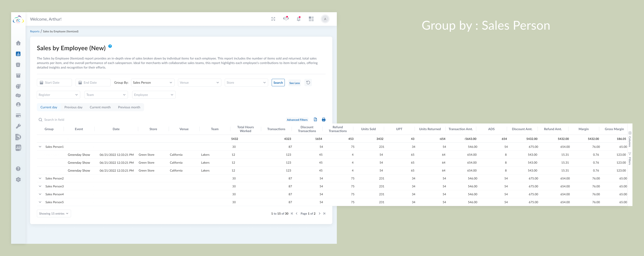Expand the Sales Person5 group row

coord(40,202)
